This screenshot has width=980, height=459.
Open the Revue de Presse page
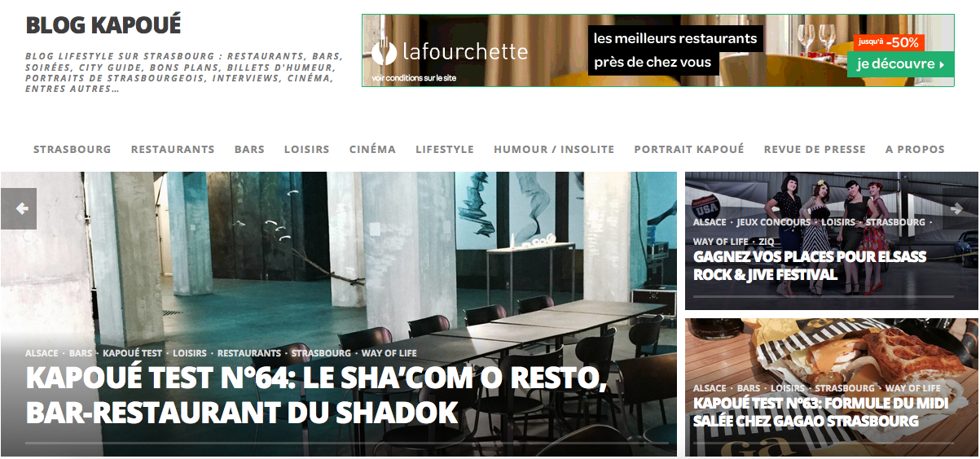815,149
